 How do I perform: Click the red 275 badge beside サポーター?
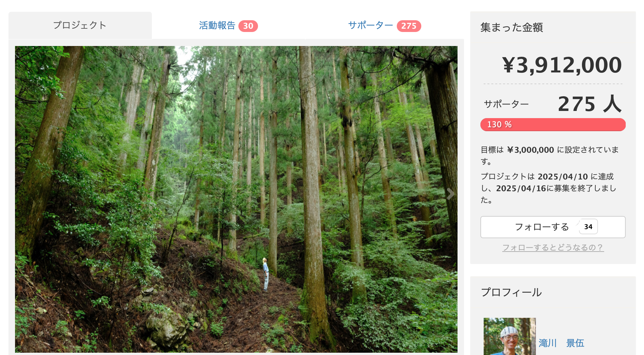409,26
